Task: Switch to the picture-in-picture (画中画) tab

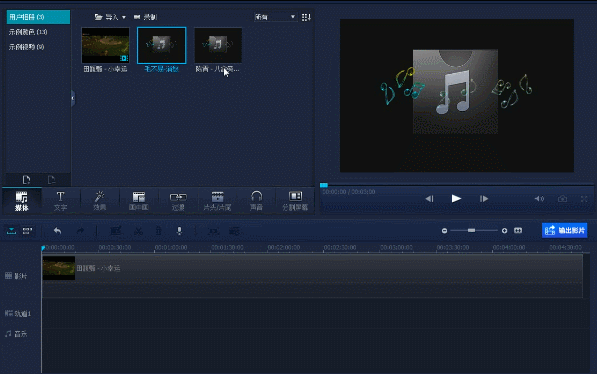Action: point(139,201)
